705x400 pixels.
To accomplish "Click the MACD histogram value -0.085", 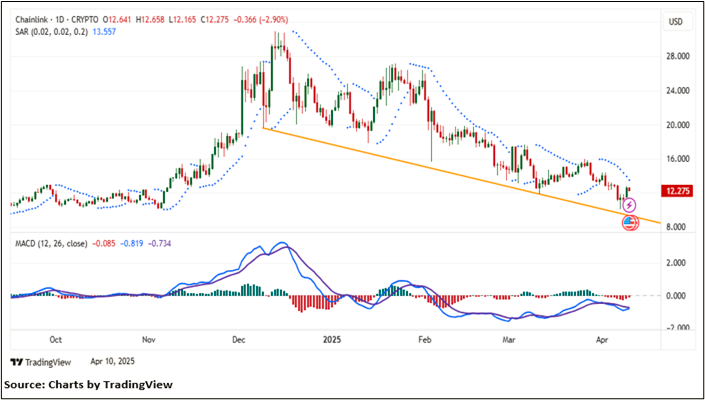I will click(103, 244).
